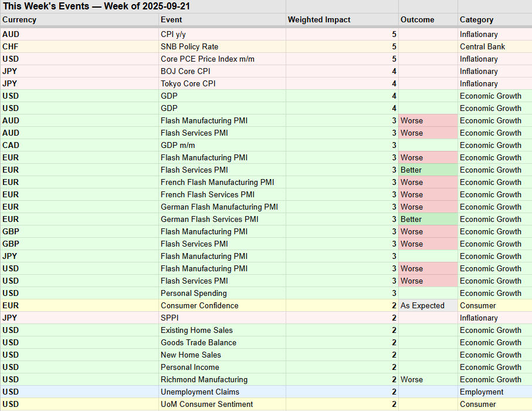Click the Outcome column header cell

coord(418,19)
